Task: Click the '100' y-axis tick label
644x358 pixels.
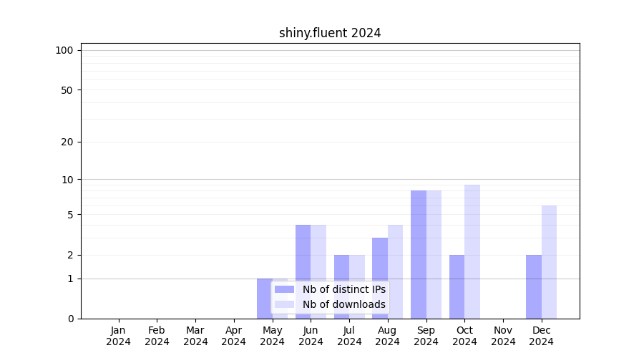Action: coord(64,50)
